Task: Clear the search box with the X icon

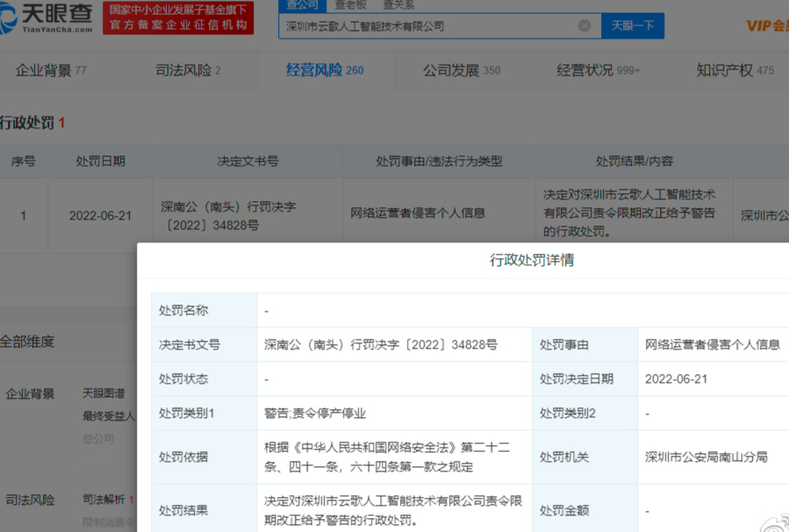Action: pyautogui.click(x=585, y=25)
